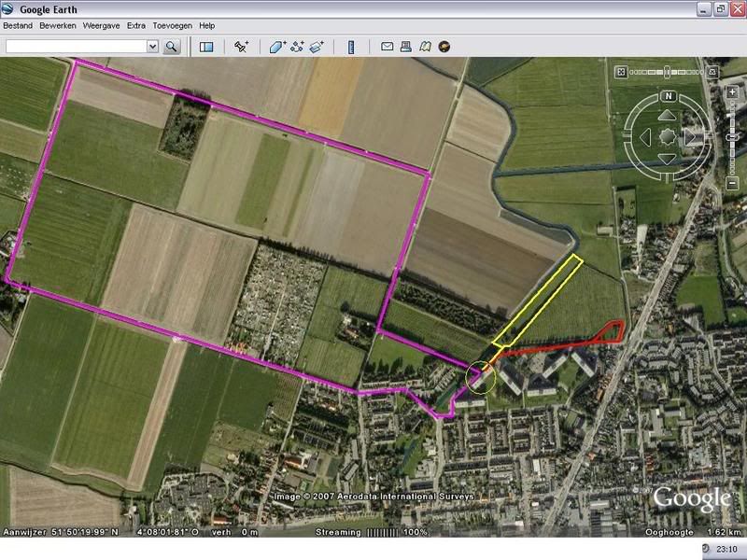Add a new placemark pin

241,46
